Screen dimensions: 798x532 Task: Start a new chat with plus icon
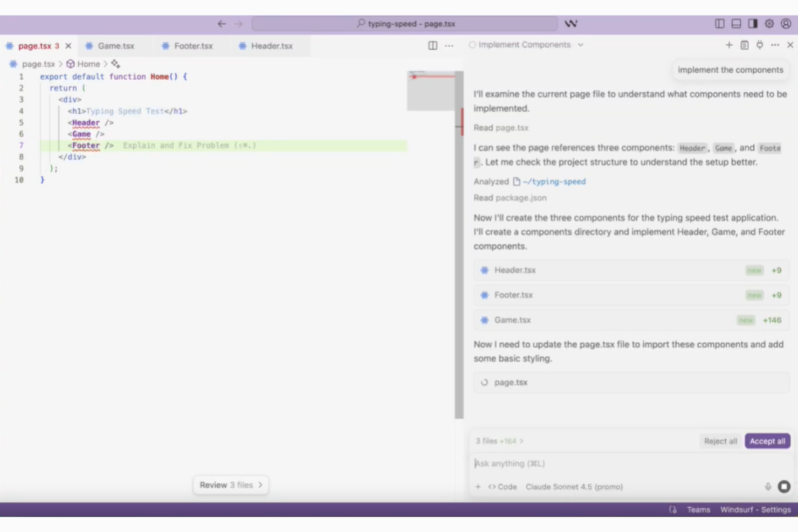click(729, 45)
